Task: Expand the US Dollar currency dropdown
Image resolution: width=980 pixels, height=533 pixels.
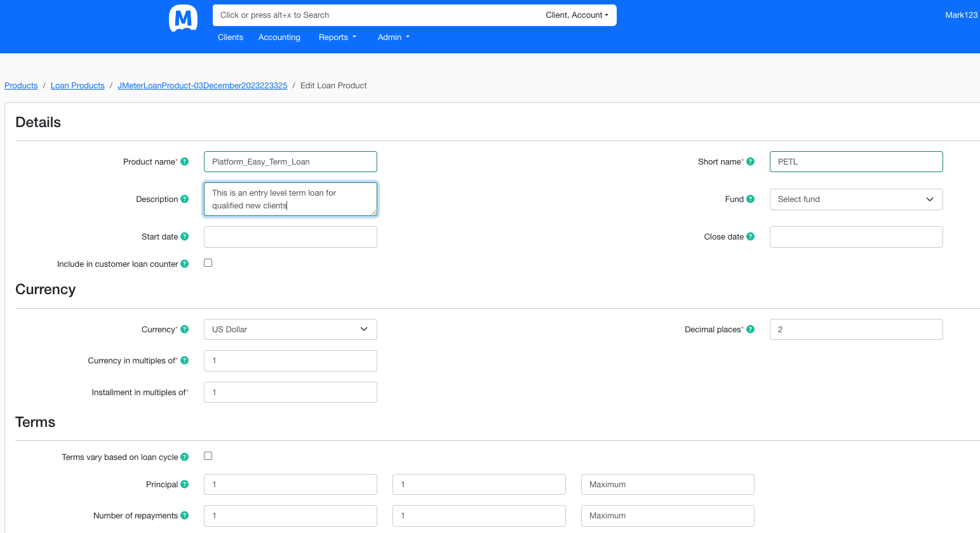Action: (x=290, y=330)
